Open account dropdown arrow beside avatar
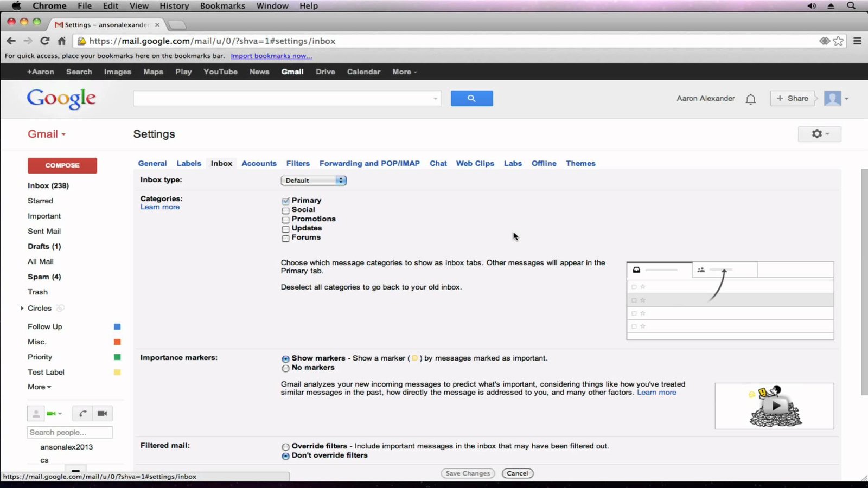This screenshot has height=488, width=868. pyautogui.click(x=846, y=99)
